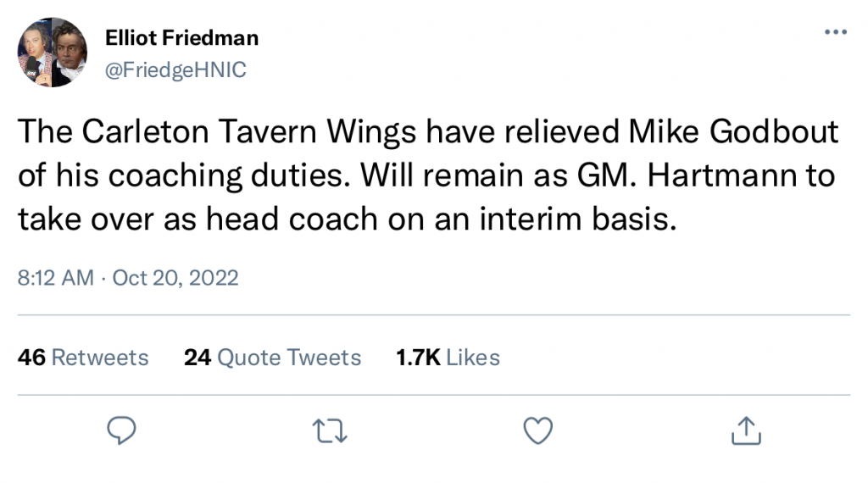Like the tweet with the heart icon
The width and height of the screenshot is (868, 483).
point(538,432)
